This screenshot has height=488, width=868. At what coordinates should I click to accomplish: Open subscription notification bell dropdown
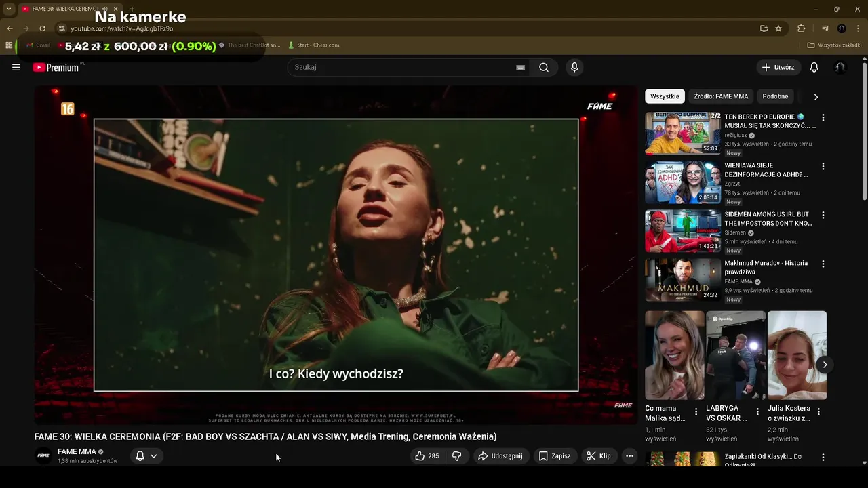[x=146, y=456]
